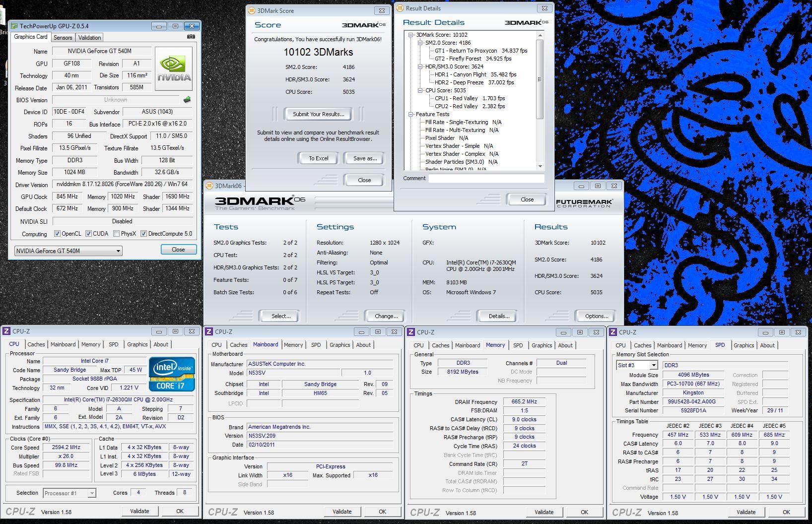Switch to the Validation tab in GPU-Z
Image resolution: width=812 pixels, height=524 pixels.
[x=90, y=38]
